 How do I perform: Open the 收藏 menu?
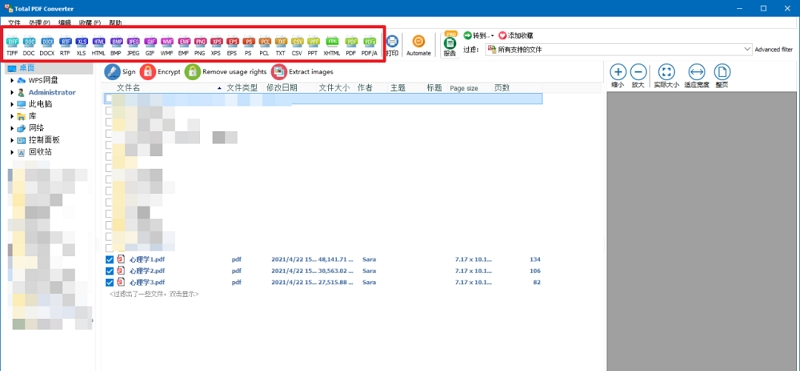(x=90, y=23)
